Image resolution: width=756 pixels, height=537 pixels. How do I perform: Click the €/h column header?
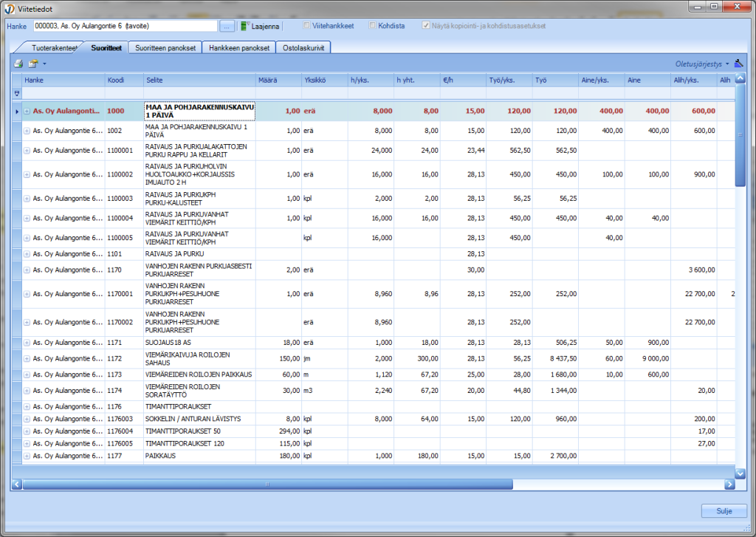463,80
